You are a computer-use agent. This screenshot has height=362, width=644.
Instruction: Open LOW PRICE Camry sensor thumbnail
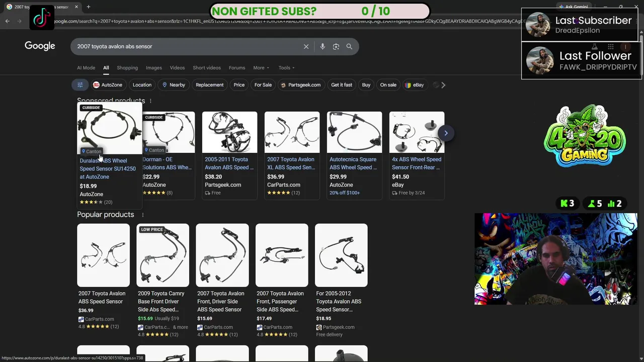(x=163, y=255)
